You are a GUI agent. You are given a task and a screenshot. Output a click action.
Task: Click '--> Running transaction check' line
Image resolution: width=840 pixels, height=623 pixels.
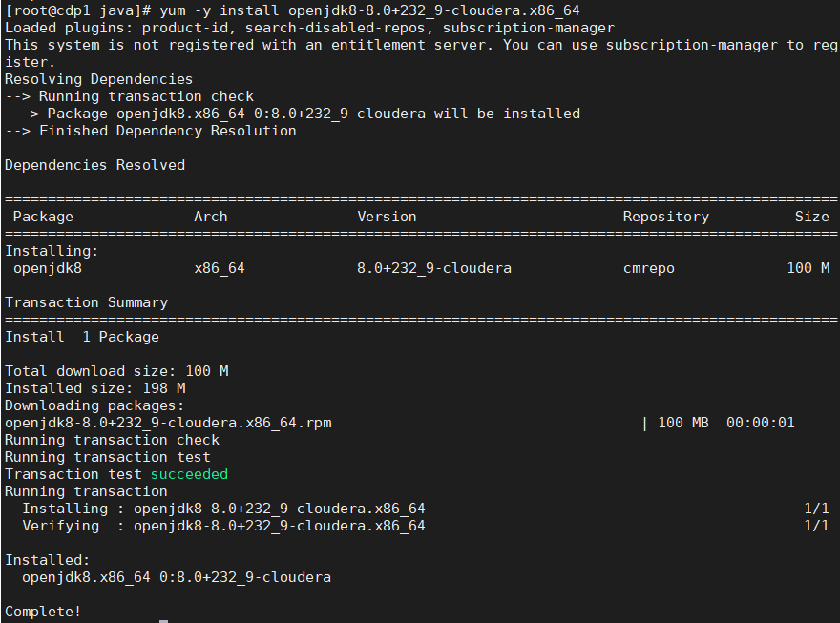129,96
